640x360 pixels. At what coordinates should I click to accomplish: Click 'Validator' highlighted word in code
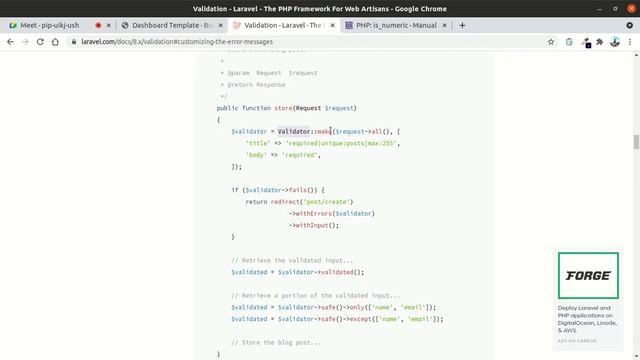(x=294, y=131)
